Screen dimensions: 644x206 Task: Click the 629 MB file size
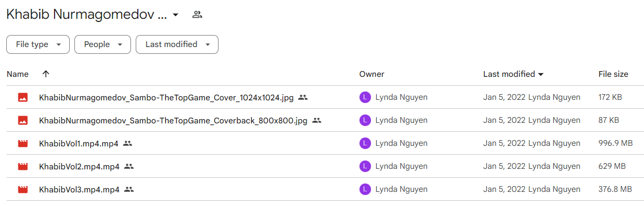[x=612, y=166]
